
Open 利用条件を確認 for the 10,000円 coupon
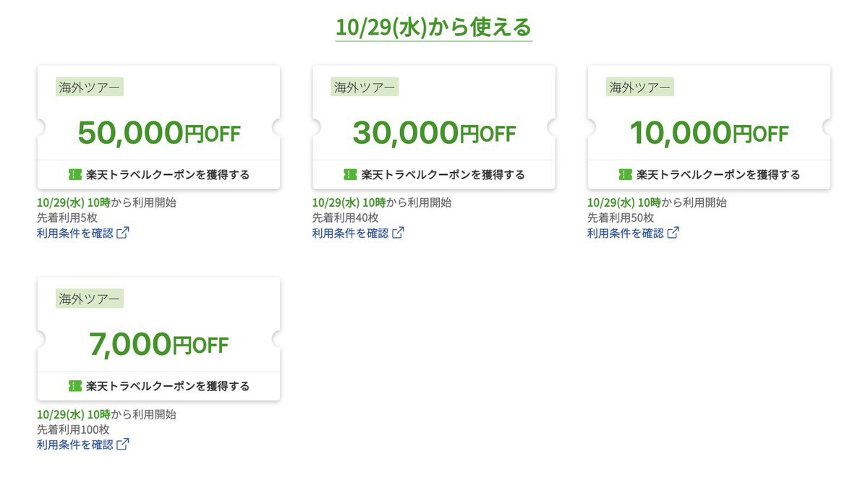point(625,233)
